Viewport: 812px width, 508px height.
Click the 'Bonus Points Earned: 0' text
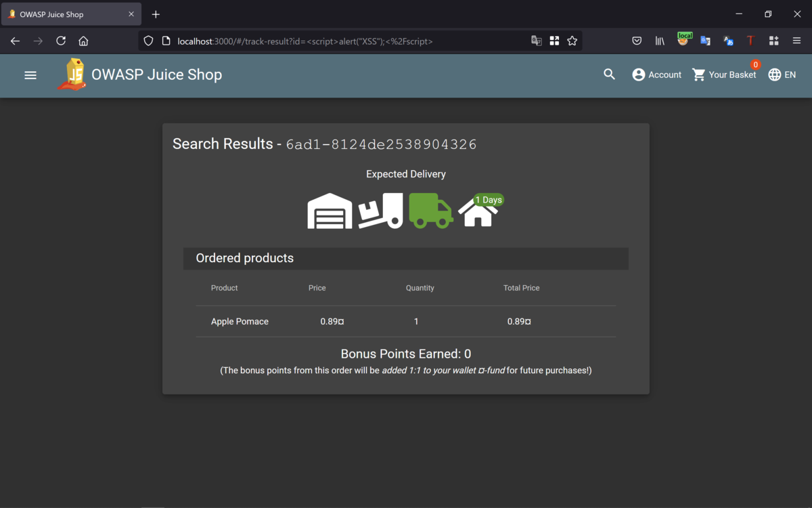[x=406, y=354]
